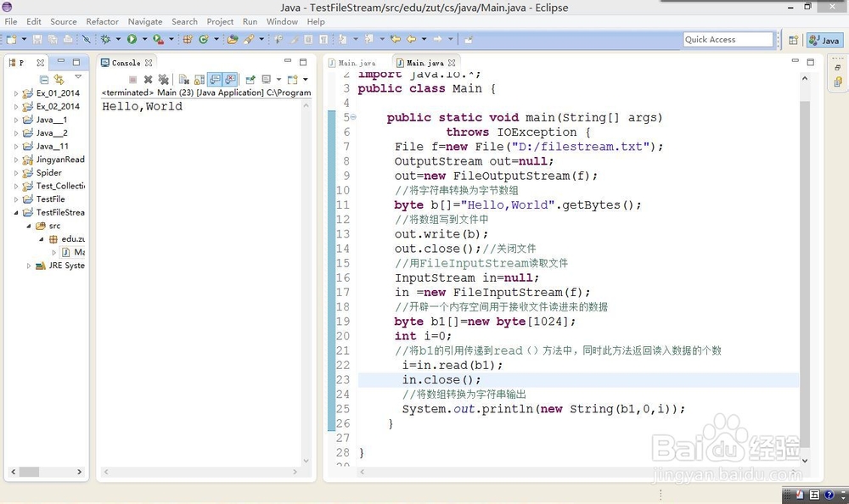
Task: Click the Save icon in toolbar
Action: [37, 39]
